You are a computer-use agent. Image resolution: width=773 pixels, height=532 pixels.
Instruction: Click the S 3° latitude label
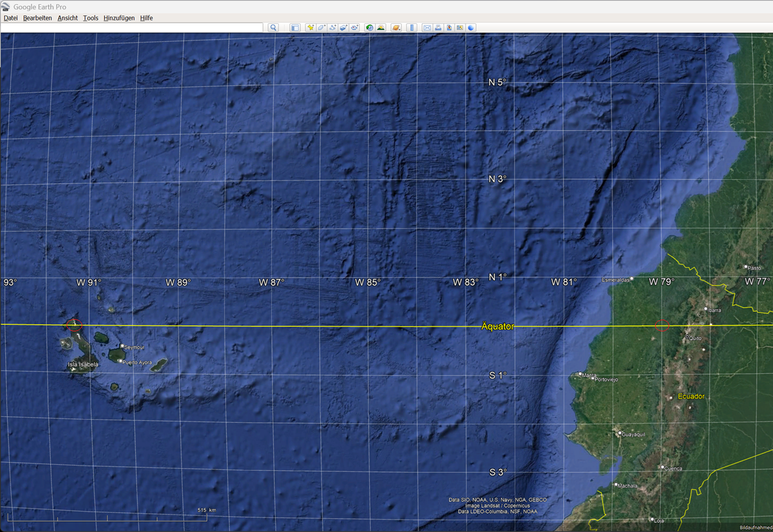click(497, 472)
